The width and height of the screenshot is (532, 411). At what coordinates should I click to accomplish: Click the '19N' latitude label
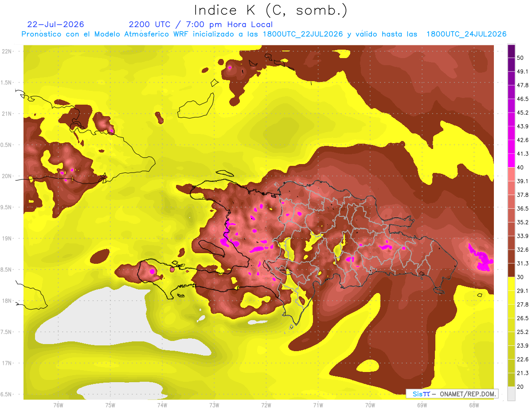pos(7,239)
